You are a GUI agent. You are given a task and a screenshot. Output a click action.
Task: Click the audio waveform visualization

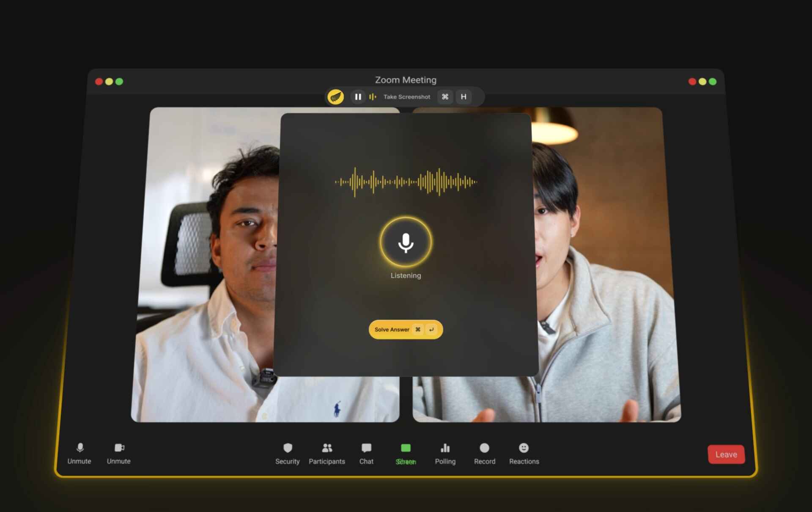click(x=406, y=182)
